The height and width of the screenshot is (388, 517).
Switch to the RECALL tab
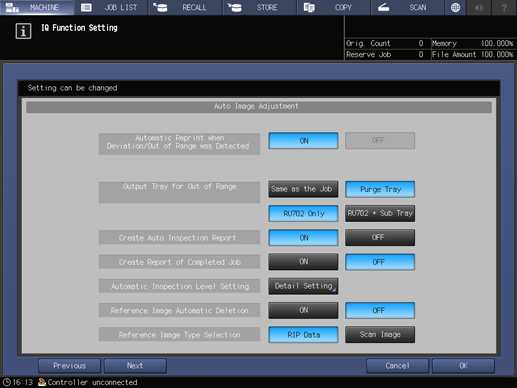(x=186, y=7)
